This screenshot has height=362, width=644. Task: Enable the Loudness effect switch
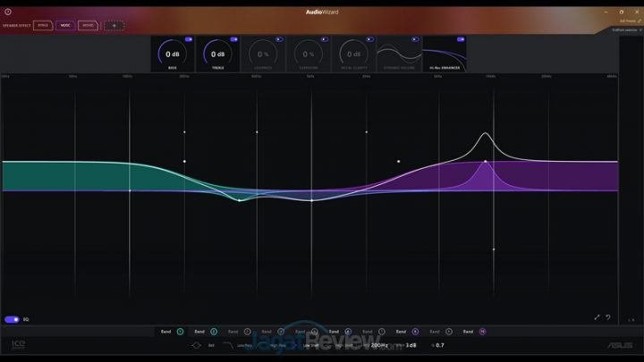point(279,39)
